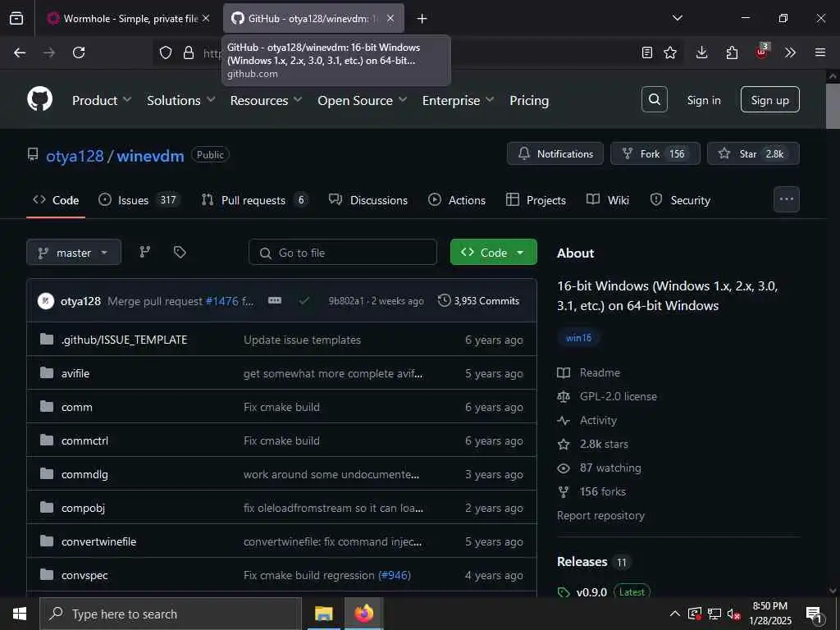Click the site padlock icon
The image size is (840, 630).
[189, 52]
